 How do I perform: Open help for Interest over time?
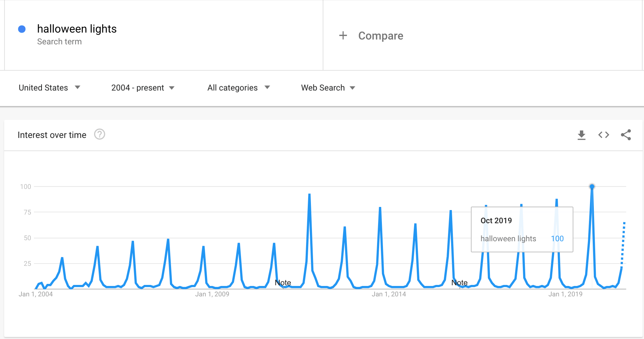click(100, 134)
